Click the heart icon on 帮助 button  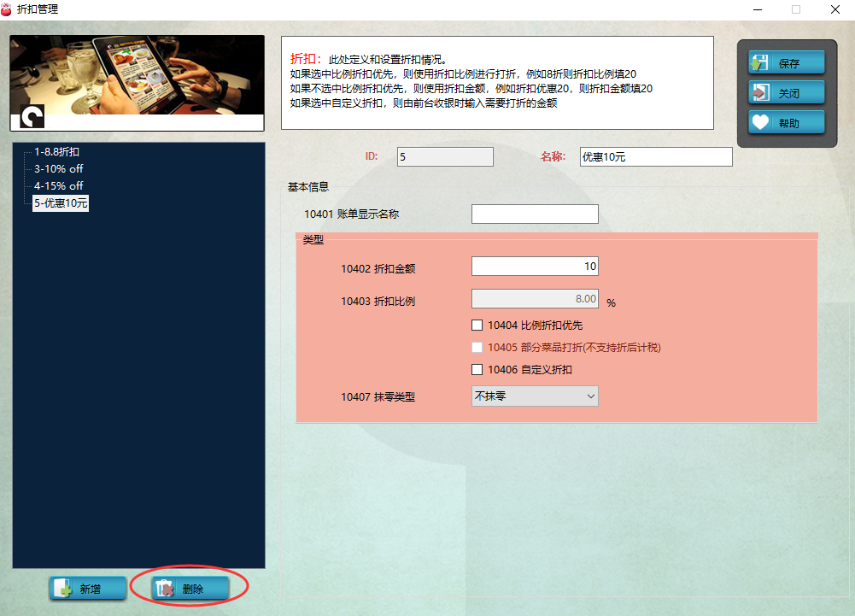pos(759,123)
